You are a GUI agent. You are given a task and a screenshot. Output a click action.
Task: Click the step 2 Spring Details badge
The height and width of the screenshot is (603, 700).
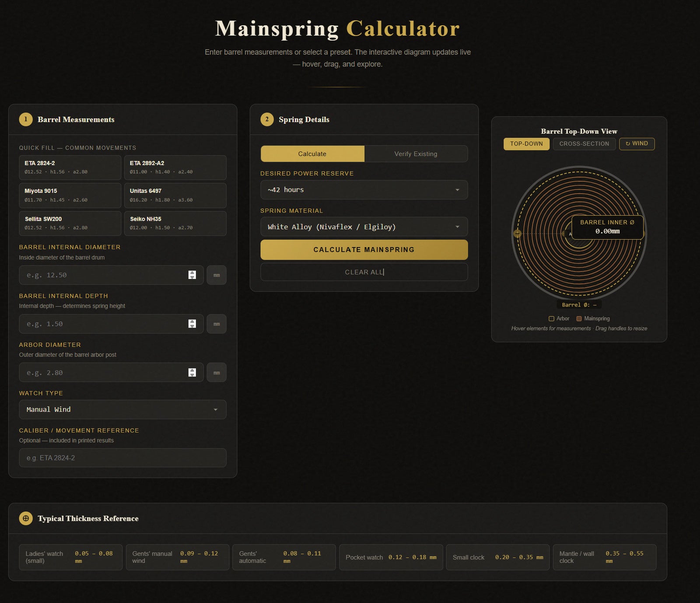267,119
